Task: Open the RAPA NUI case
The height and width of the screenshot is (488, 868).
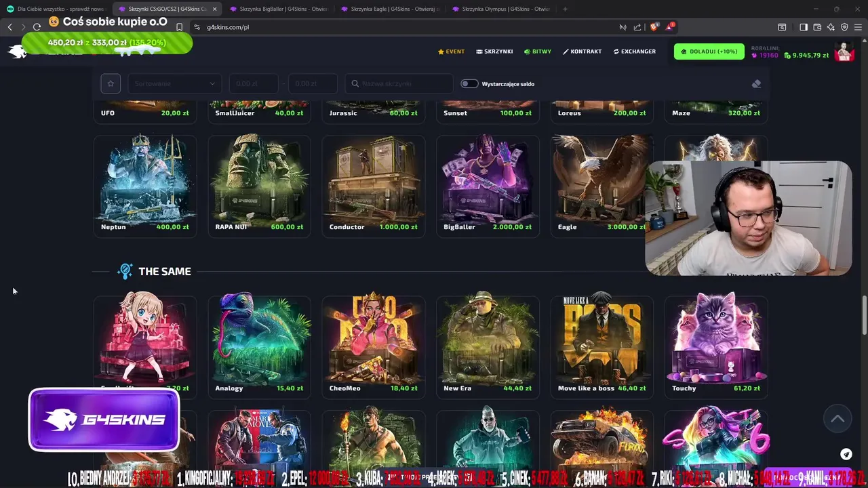Action: [259, 186]
